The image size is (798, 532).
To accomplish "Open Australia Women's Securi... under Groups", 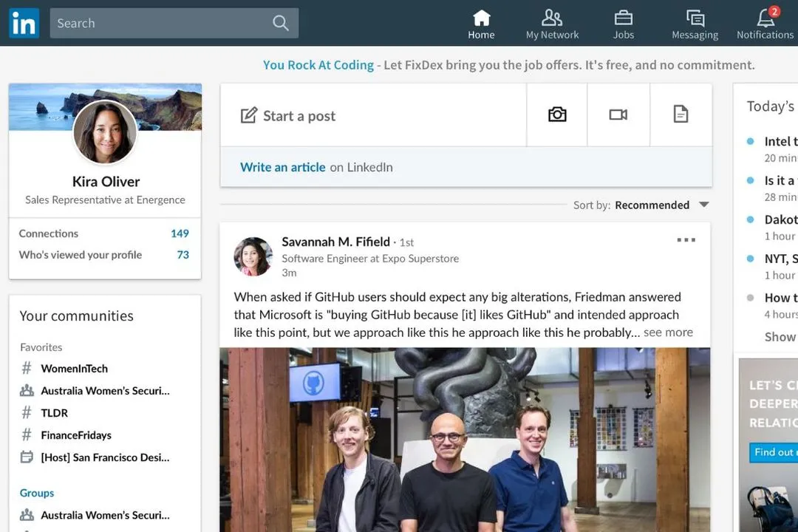I will (x=106, y=515).
